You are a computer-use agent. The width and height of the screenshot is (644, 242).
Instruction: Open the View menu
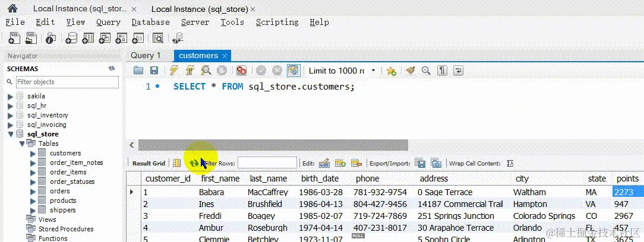(x=75, y=22)
